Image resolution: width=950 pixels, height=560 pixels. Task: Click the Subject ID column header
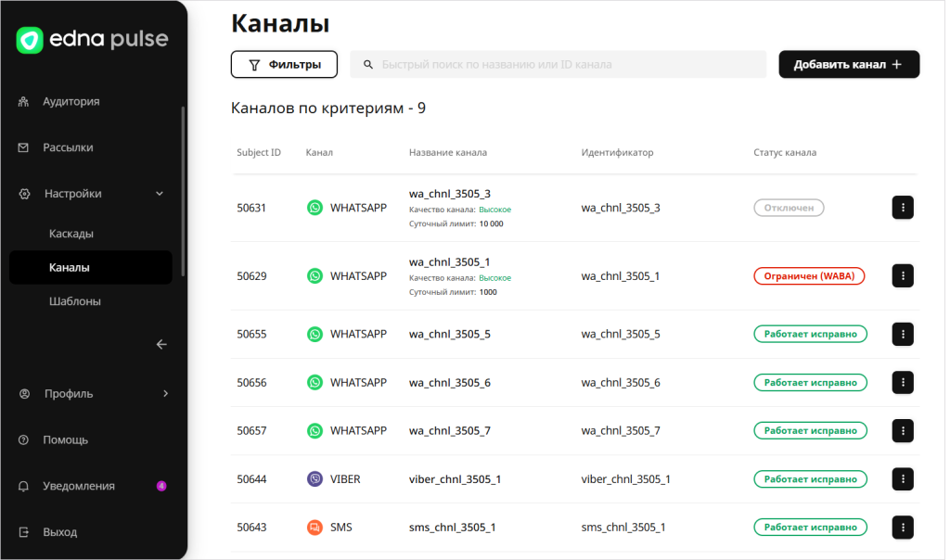[259, 153]
